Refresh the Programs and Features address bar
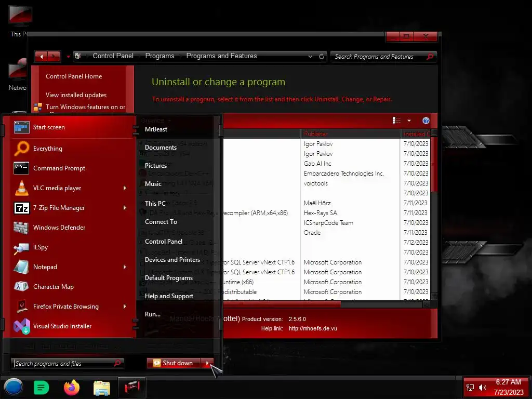Screen dimensions: 532x399 (x=322, y=56)
